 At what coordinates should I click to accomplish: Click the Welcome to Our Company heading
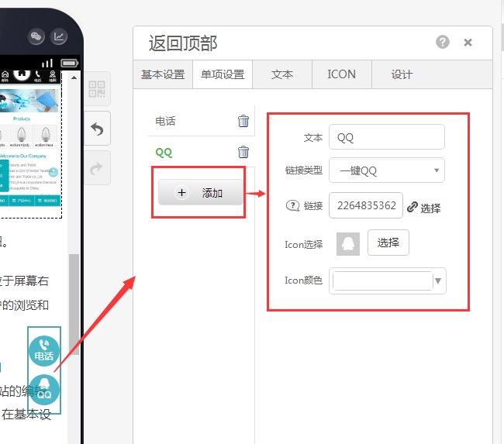pyautogui.click(x=22, y=156)
